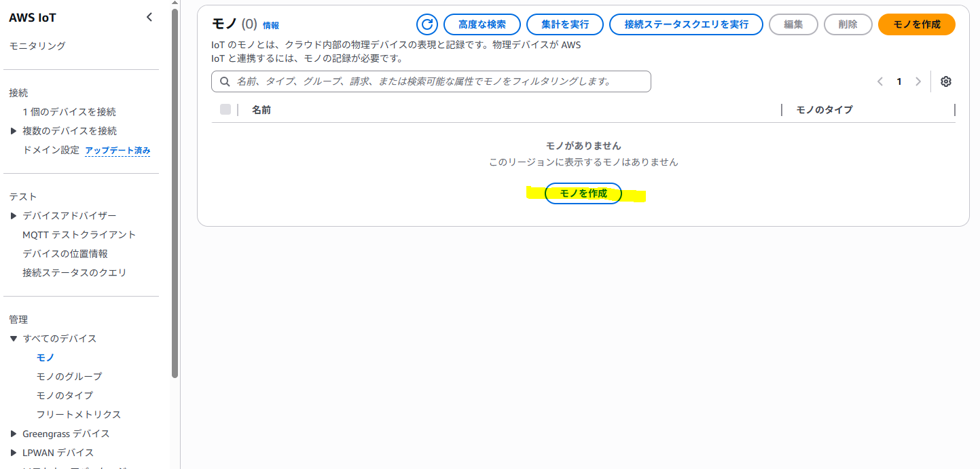The height and width of the screenshot is (469, 980).
Task: Go to next page arrow
Action: pyautogui.click(x=918, y=81)
